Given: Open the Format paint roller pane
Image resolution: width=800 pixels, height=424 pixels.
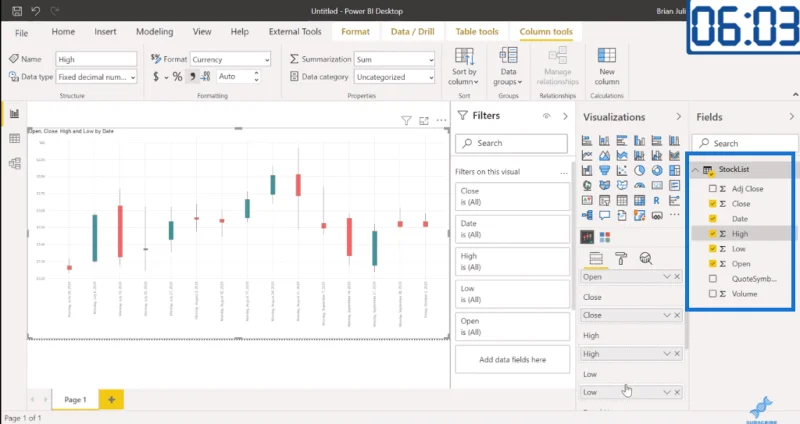Looking at the screenshot, I should [621, 259].
